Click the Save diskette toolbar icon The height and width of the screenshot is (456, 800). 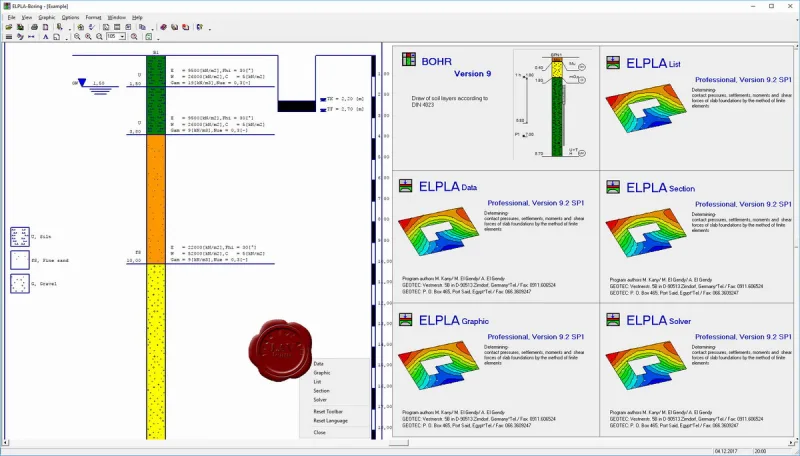tap(20, 27)
